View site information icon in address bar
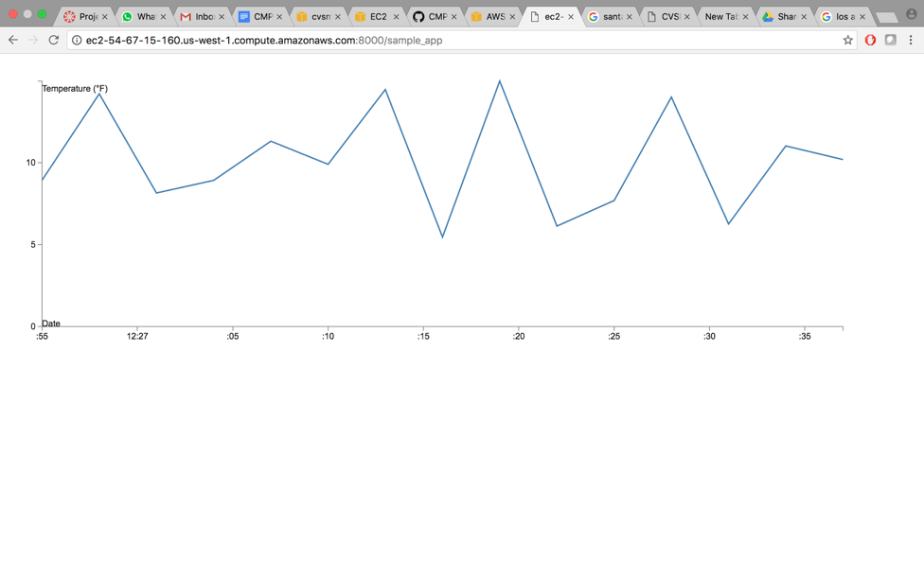The width and height of the screenshot is (924, 578). [x=77, y=40]
